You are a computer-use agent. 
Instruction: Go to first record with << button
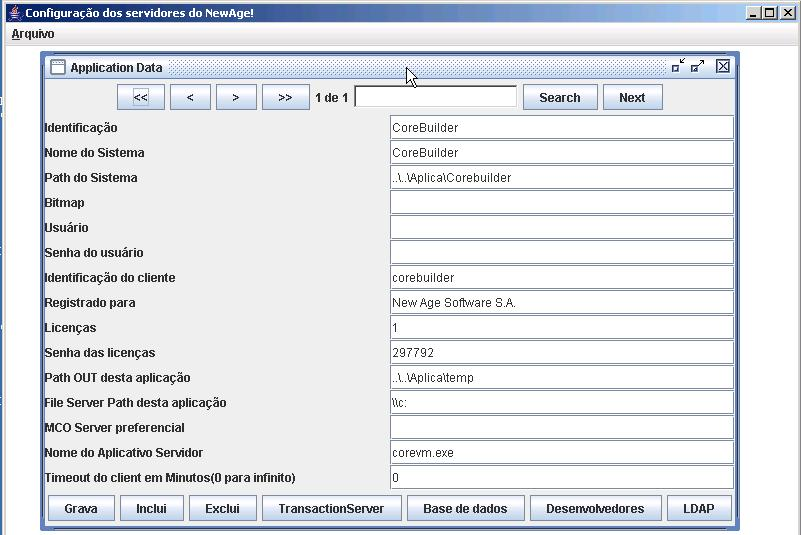tap(141, 97)
